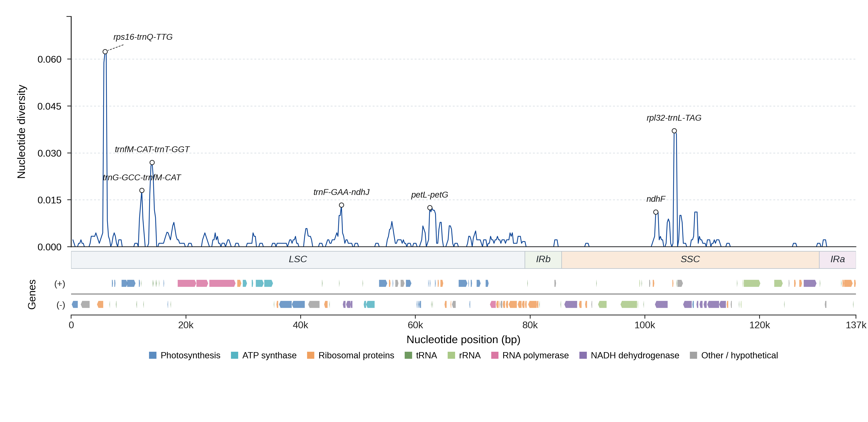Click the 137k x-axis tick label
The height and width of the screenshot is (422, 868).
[x=856, y=325]
